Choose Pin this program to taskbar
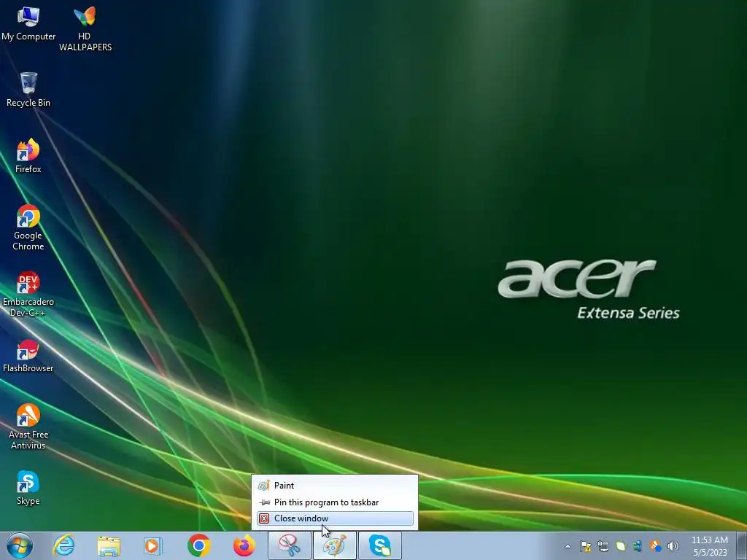 coord(335,502)
